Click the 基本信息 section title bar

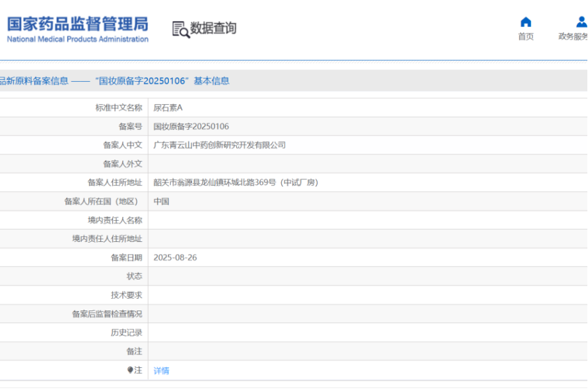point(294,80)
